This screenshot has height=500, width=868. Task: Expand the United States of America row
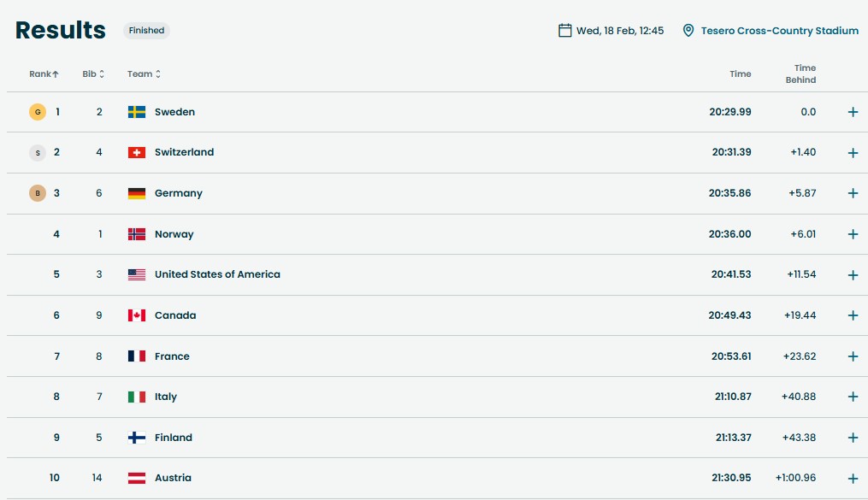point(853,275)
